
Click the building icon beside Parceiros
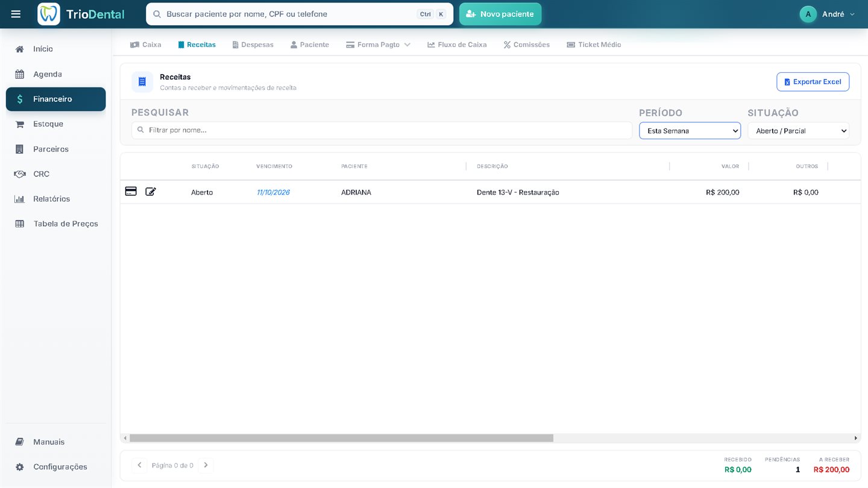[20, 149]
